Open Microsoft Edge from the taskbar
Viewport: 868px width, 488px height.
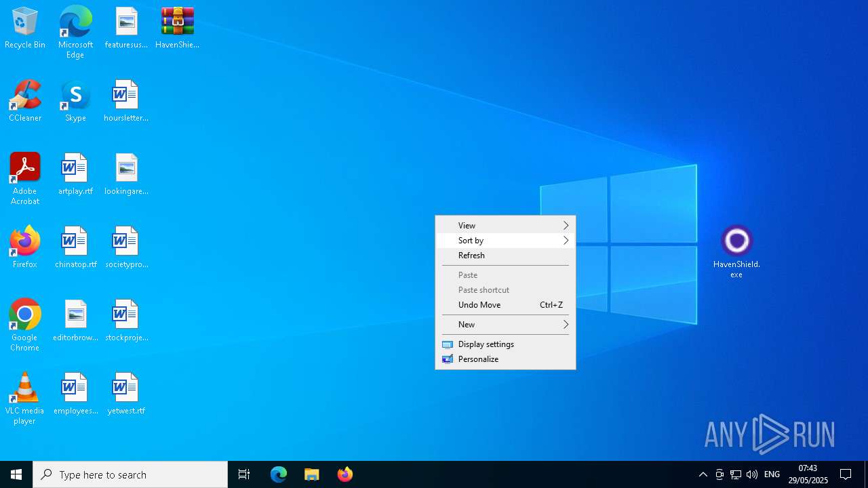coord(279,474)
